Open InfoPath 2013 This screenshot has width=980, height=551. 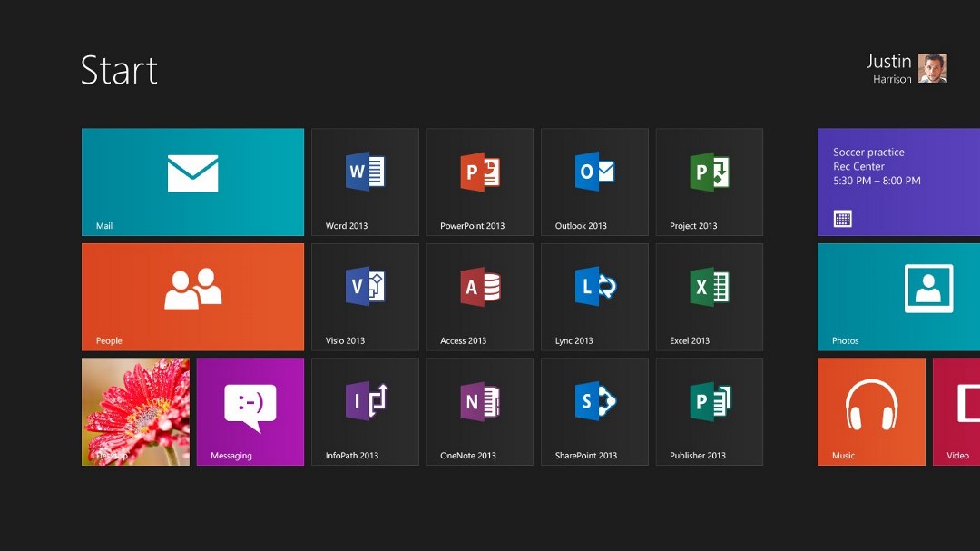point(365,411)
